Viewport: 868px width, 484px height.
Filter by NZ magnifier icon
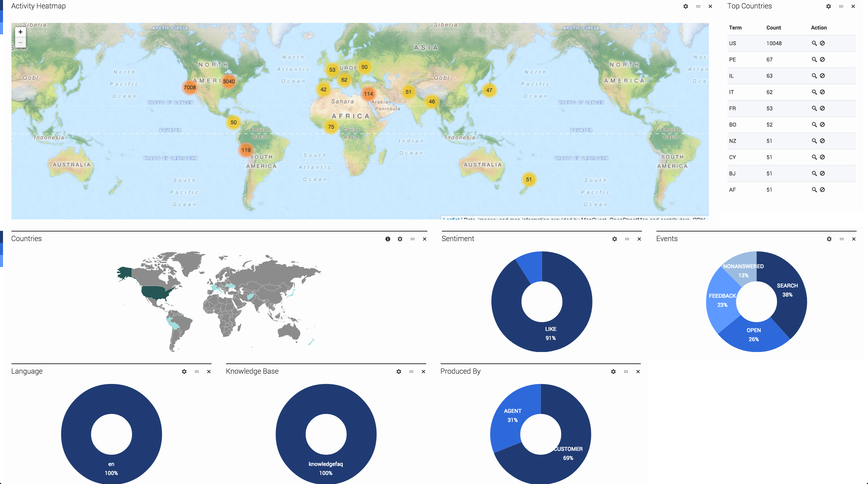pos(814,141)
